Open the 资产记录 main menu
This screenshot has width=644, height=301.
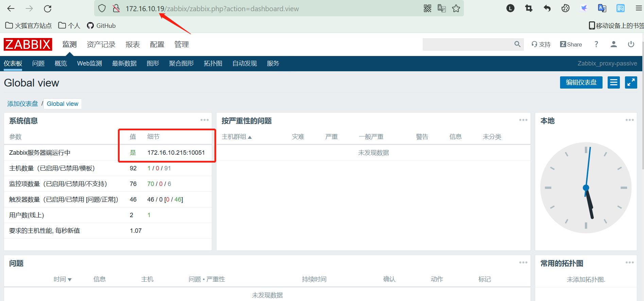(x=101, y=44)
